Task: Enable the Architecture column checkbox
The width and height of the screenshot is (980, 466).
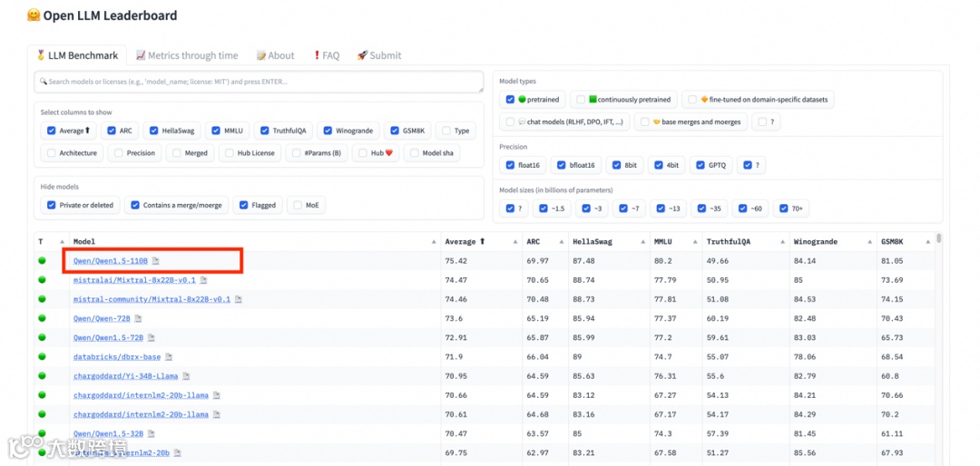Action: [x=51, y=153]
